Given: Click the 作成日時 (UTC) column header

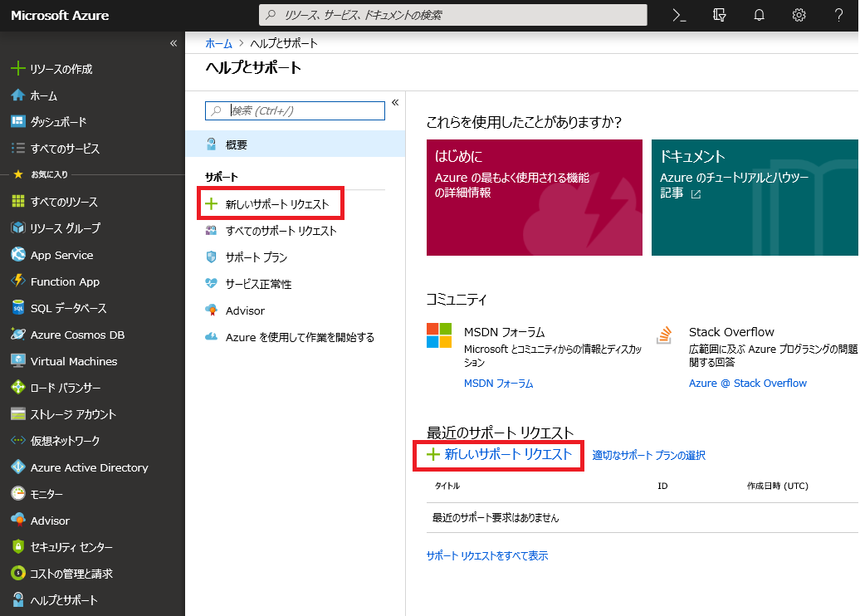Looking at the screenshot, I should pyautogui.click(x=777, y=486).
